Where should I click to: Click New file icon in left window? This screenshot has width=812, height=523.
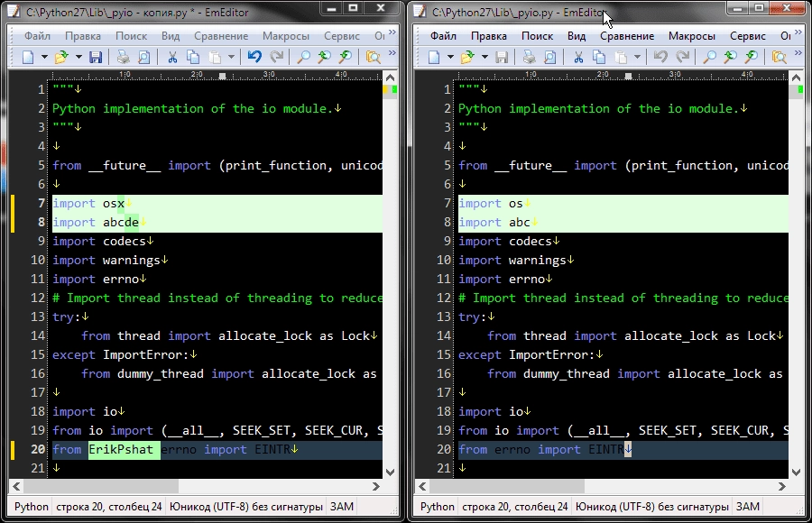pyautogui.click(x=28, y=57)
